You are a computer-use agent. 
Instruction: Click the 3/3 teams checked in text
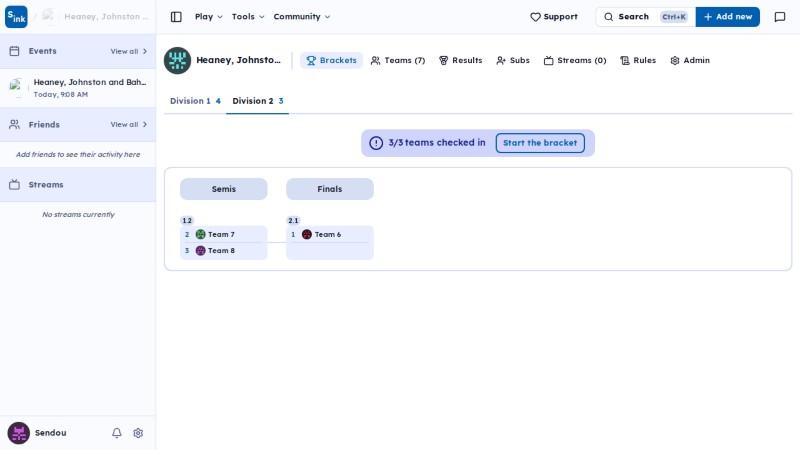(437, 143)
